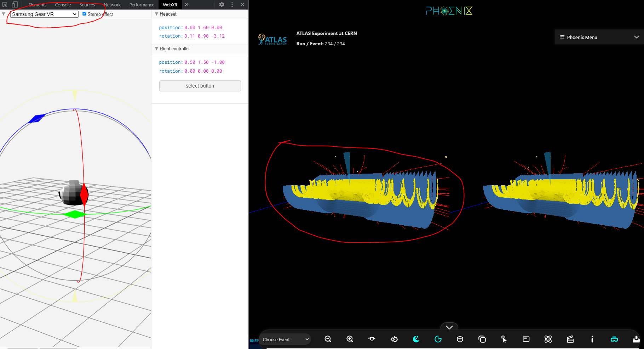Toggle the rotate reset icon in toolbar

pyautogui.click(x=394, y=339)
